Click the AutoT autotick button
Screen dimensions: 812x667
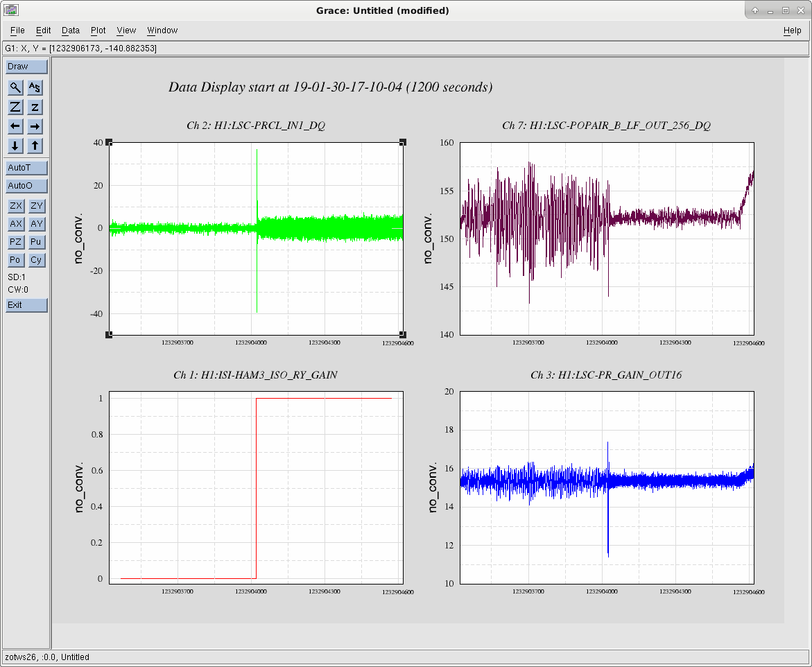(26, 168)
